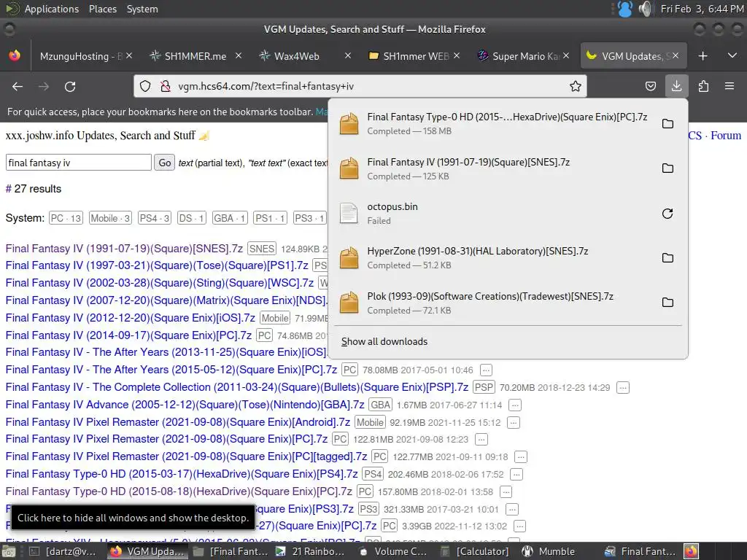Open Final Fantasy IV (1997-03-21) PS1 link

tap(158, 265)
